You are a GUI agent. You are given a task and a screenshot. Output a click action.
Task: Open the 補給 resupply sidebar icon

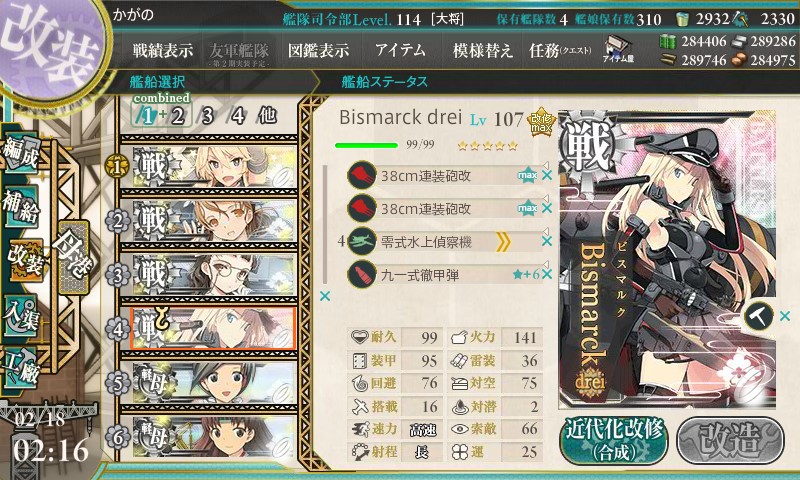tap(20, 206)
